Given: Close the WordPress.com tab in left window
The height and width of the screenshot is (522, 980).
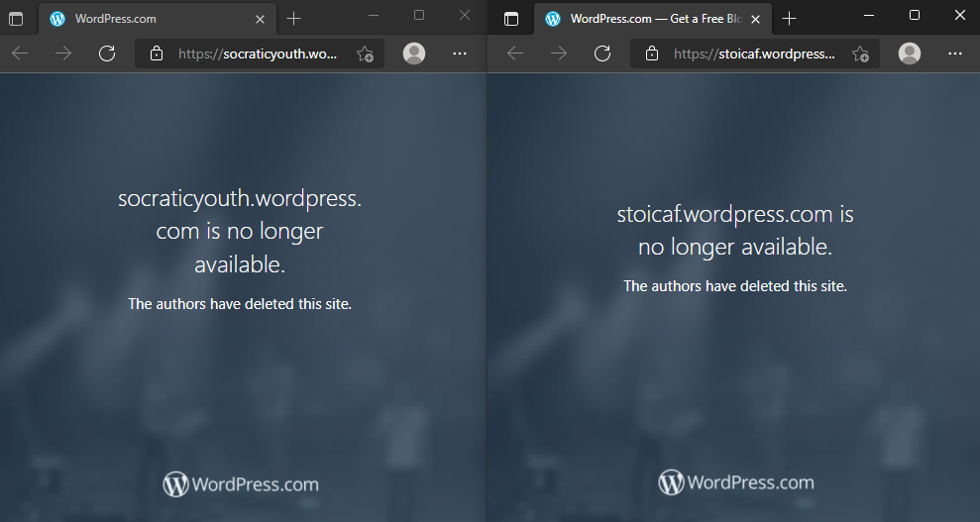Looking at the screenshot, I should (x=260, y=20).
